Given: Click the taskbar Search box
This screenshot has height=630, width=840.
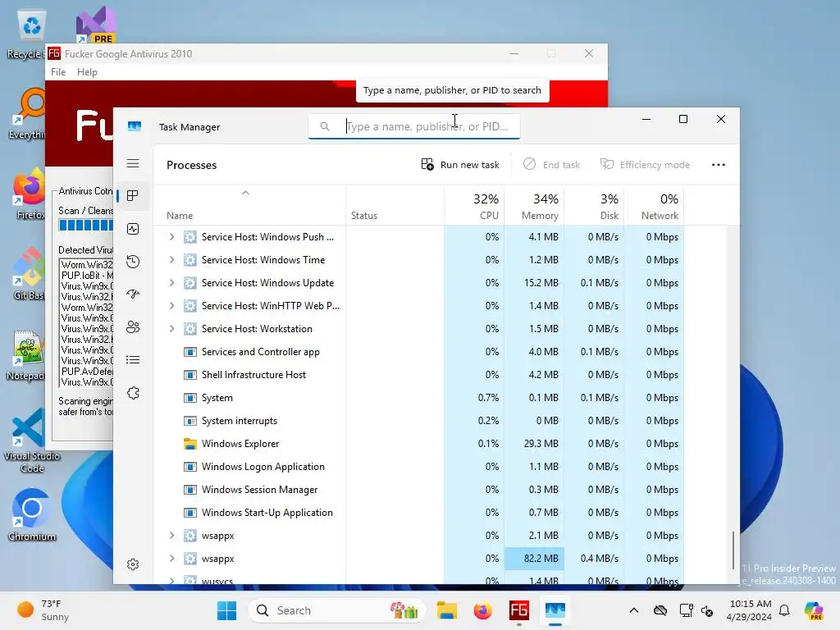Looking at the screenshot, I should tap(336, 610).
